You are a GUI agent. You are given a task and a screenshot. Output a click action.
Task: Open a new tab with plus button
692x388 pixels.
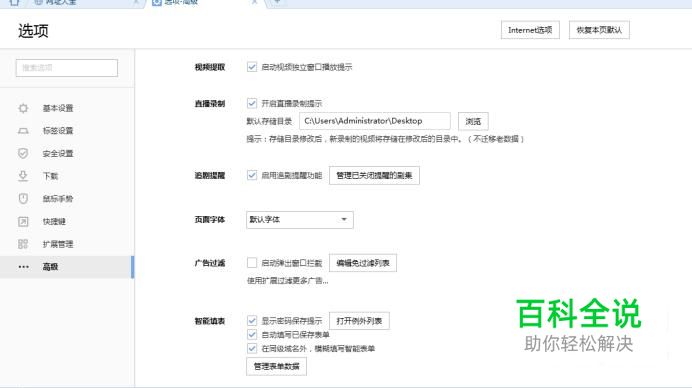tap(277, 2)
